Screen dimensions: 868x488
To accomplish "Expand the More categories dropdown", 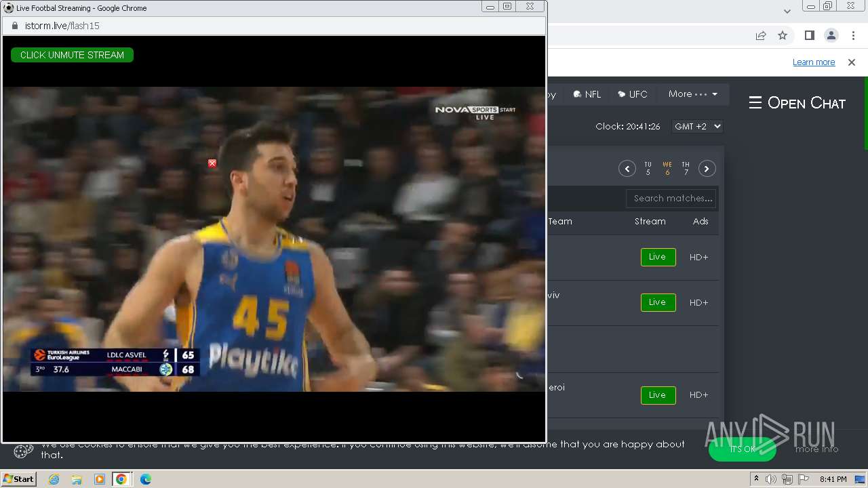I will (x=693, y=94).
